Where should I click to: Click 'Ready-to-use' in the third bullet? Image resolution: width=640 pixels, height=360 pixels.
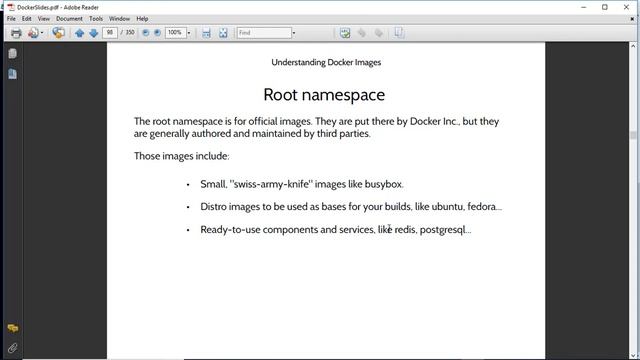tap(230, 230)
